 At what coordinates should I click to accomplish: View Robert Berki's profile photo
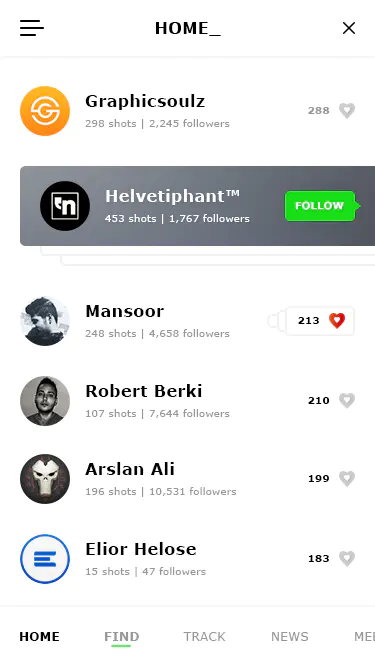tap(45, 401)
